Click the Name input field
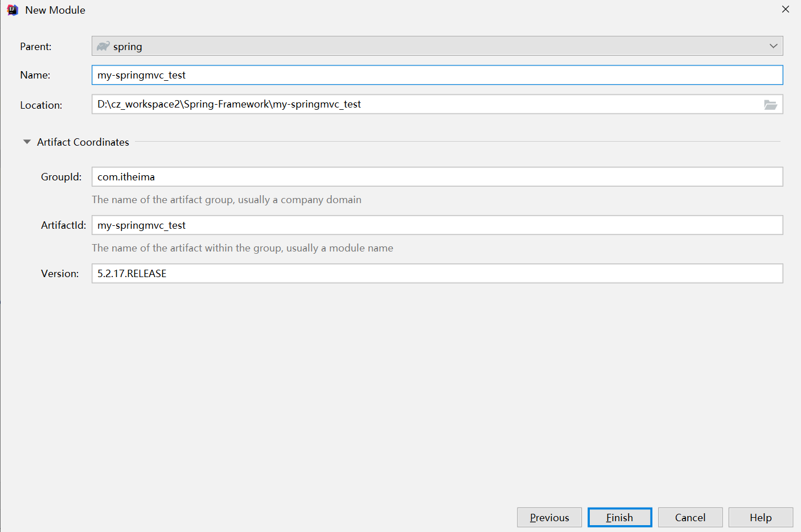801x532 pixels. [x=437, y=75]
